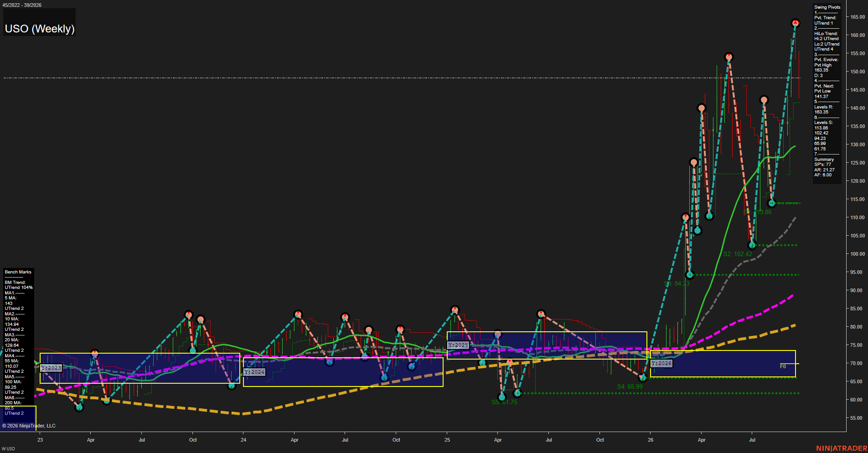Click the Lo:2 UTrend entry
868x453 pixels.
(827, 44)
